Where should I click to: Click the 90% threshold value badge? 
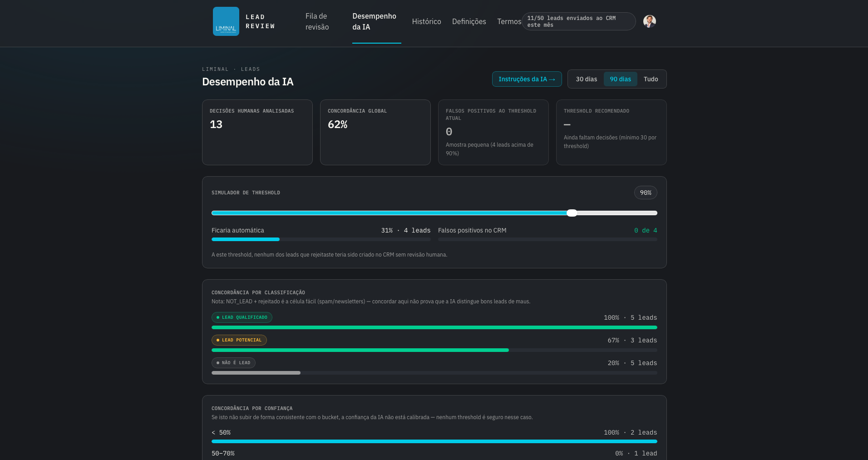click(646, 193)
